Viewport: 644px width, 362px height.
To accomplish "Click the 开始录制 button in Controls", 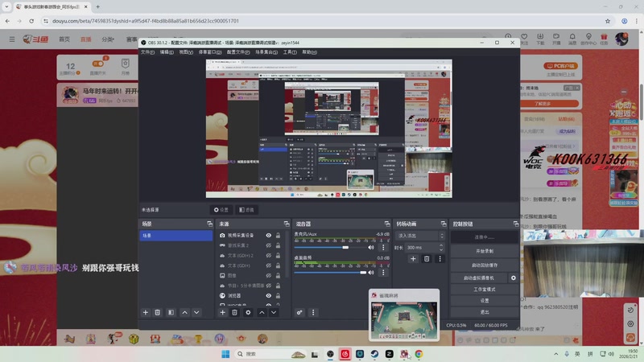I will point(485,251).
